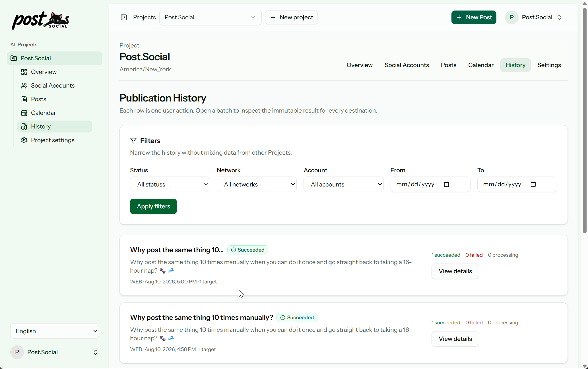The height and width of the screenshot is (369, 588).
Task: Click the Social Accounts people icon
Action: (24, 86)
